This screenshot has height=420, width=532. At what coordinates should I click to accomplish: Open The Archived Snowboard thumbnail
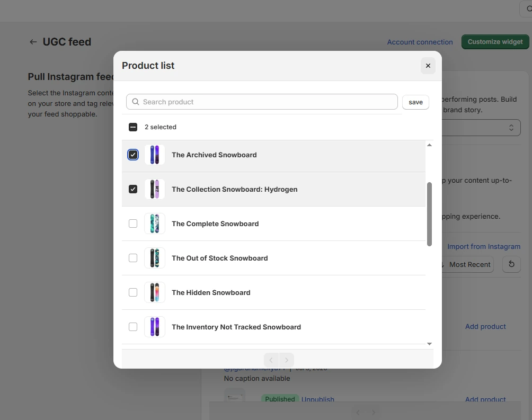tap(155, 155)
